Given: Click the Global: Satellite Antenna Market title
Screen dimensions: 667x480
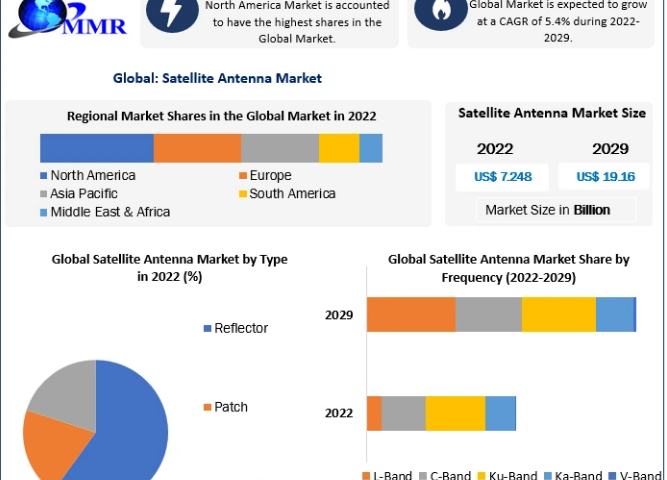Looking at the screenshot, I should [x=217, y=78].
